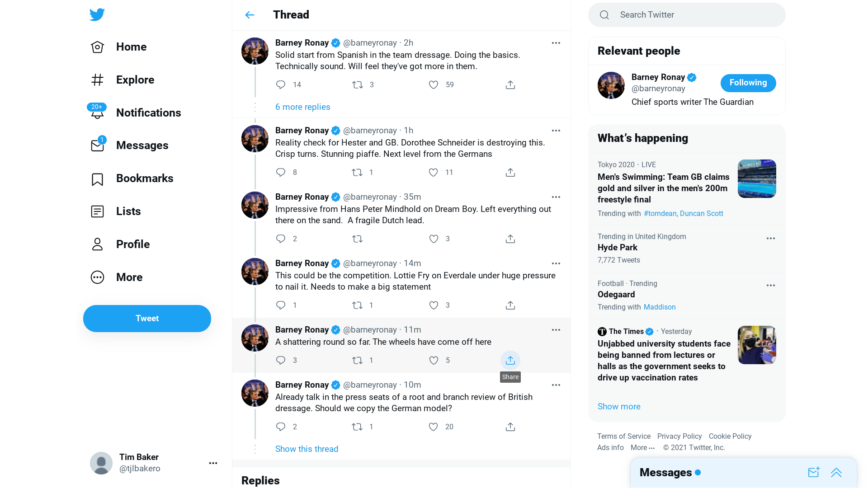The image size is (868, 488).
Task: Open Tim Baker account options menu
Action: pos(213,463)
